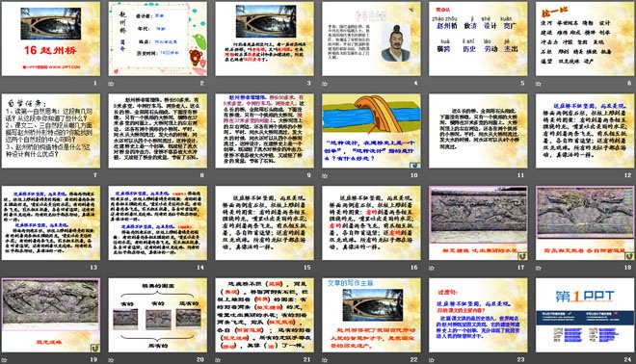Select slide 16 with red 有的 highlights

coord(371,223)
